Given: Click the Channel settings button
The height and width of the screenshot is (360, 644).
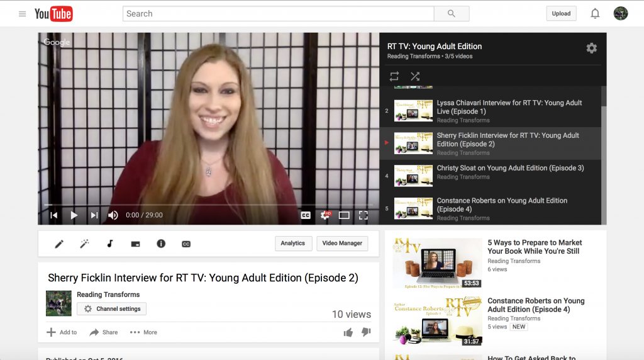Looking at the screenshot, I should [112, 309].
